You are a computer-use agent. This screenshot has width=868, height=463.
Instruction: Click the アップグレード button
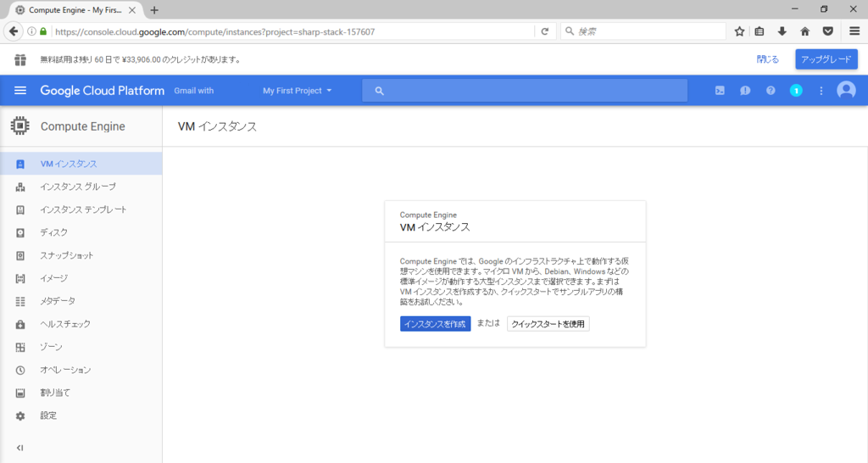[826, 59]
